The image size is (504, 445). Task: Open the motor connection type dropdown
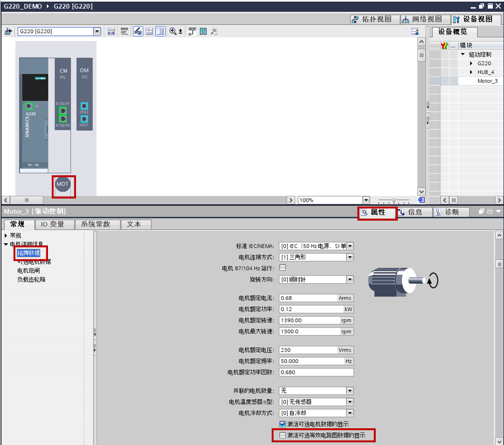click(350, 257)
